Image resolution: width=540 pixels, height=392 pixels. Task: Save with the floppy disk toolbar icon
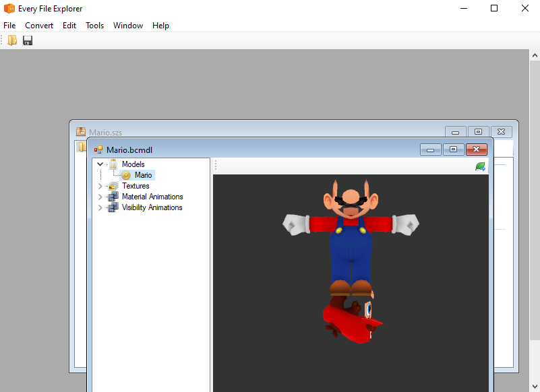28,40
